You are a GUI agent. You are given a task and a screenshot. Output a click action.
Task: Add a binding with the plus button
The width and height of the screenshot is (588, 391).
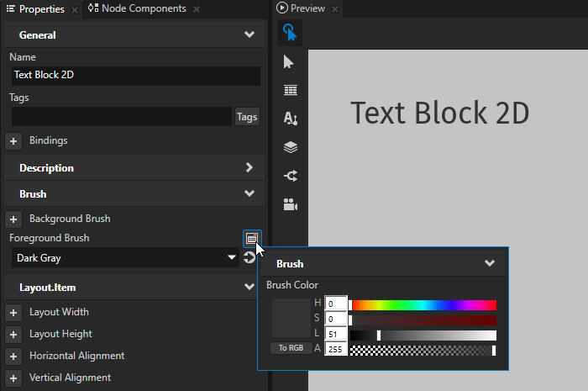[x=14, y=140]
